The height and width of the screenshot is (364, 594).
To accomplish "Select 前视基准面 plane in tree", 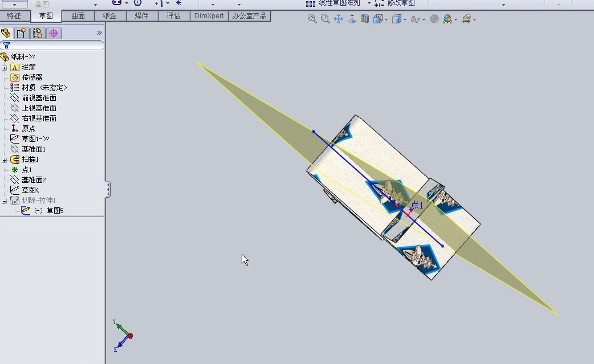I will click(39, 97).
